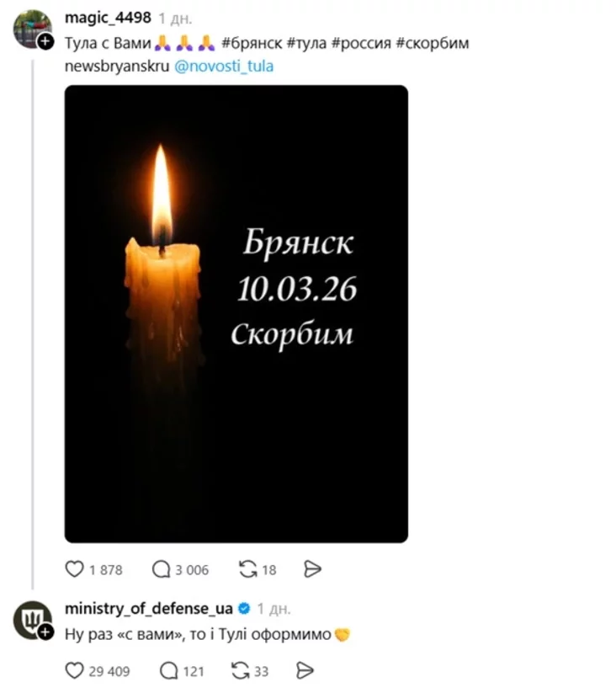Open the #брянск hashtag

[x=250, y=43]
